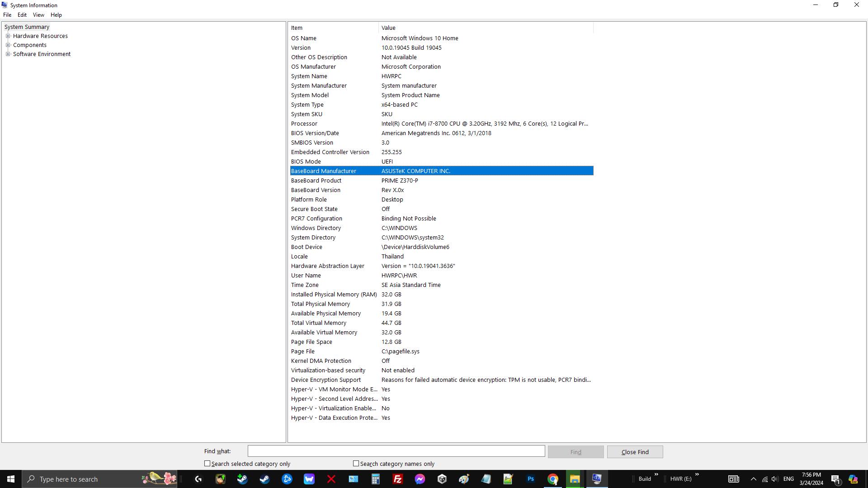Open the Paint palette taskbar icon
This screenshot has height=488, width=868.
tap(464, 479)
